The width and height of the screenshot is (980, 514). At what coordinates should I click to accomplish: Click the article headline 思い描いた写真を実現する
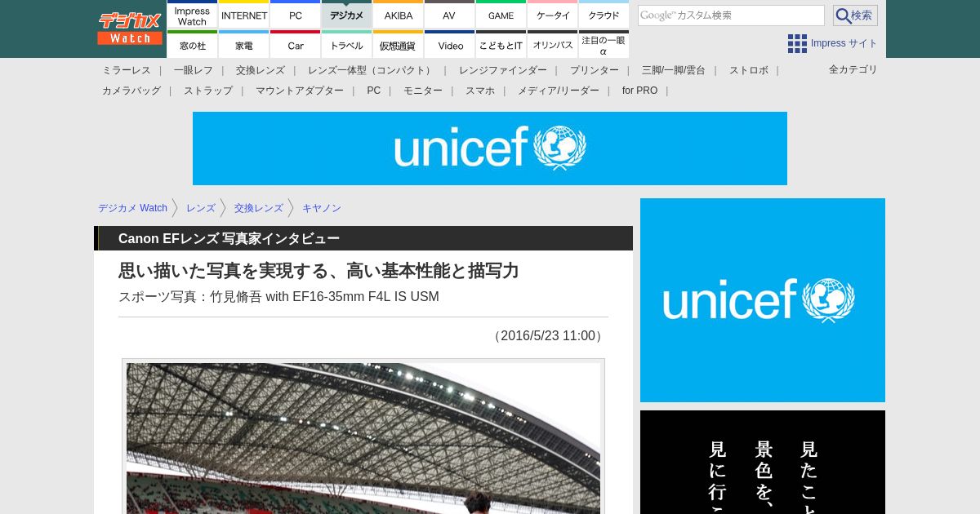click(x=318, y=271)
